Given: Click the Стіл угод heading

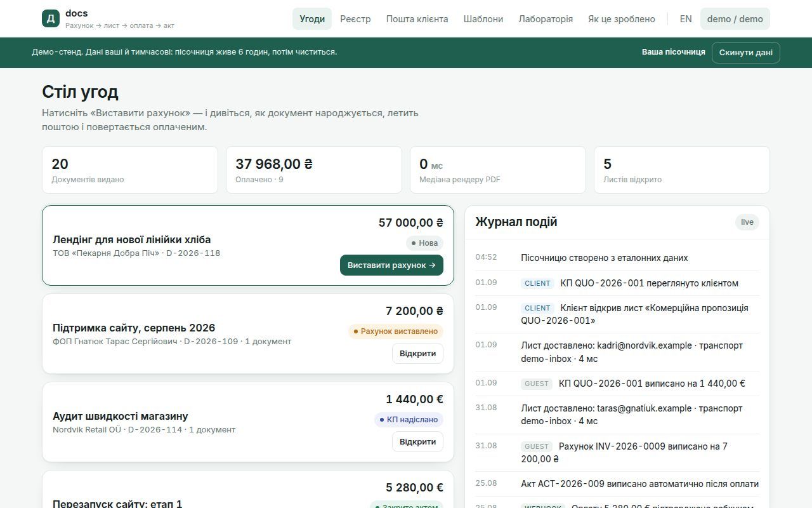Looking at the screenshot, I should [x=80, y=92].
